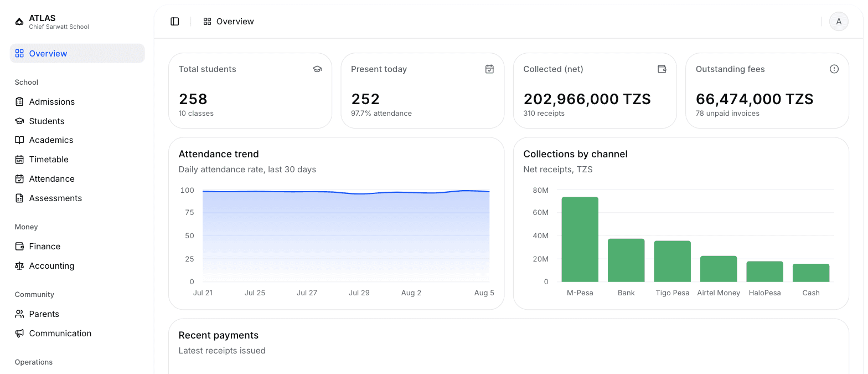Go to Students section
The image size is (868, 374).
pos(77,121)
